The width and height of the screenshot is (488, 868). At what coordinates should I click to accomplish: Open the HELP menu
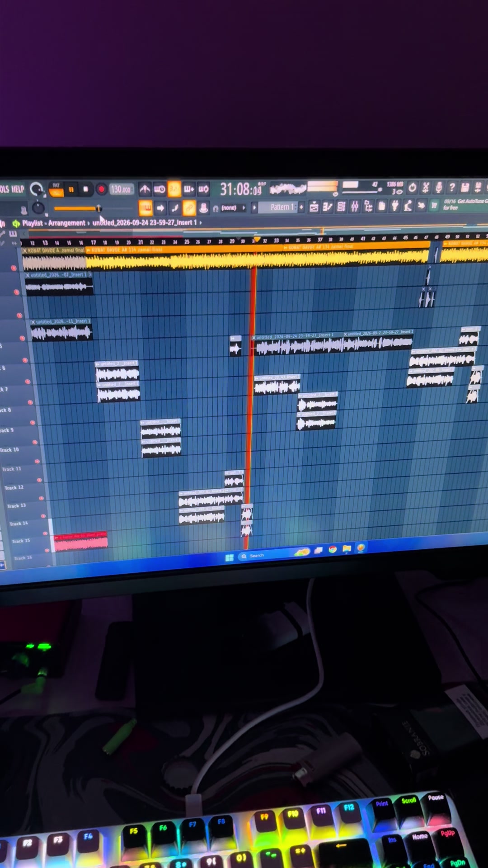tap(18, 189)
